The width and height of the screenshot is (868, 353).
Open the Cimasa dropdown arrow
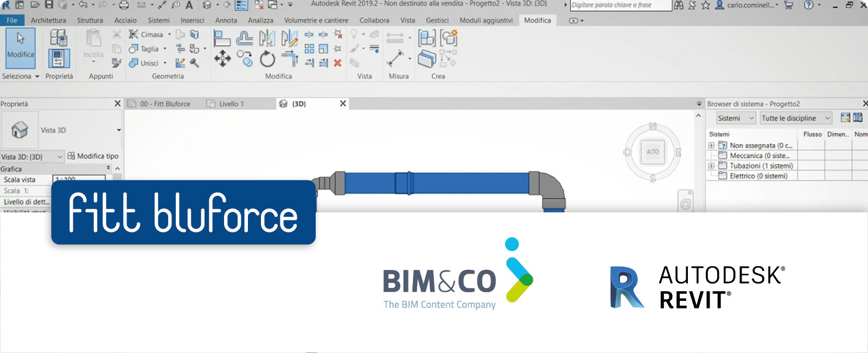coord(169,34)
